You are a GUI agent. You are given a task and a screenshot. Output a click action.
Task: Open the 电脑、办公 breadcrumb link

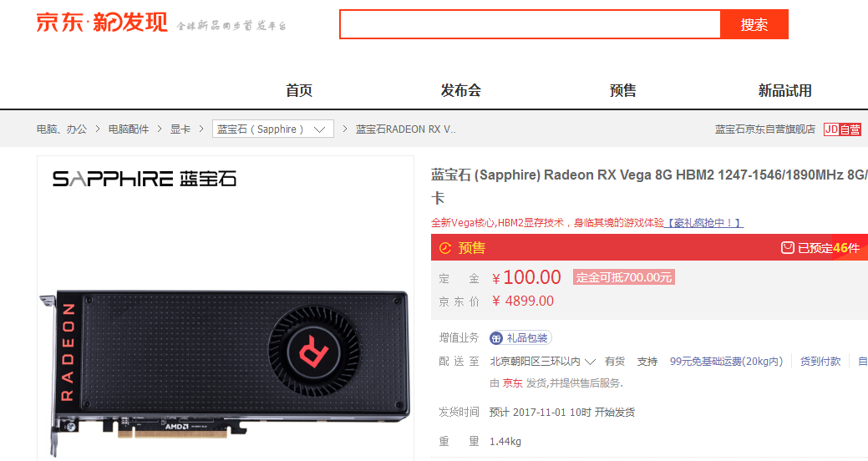coord(62,129)
